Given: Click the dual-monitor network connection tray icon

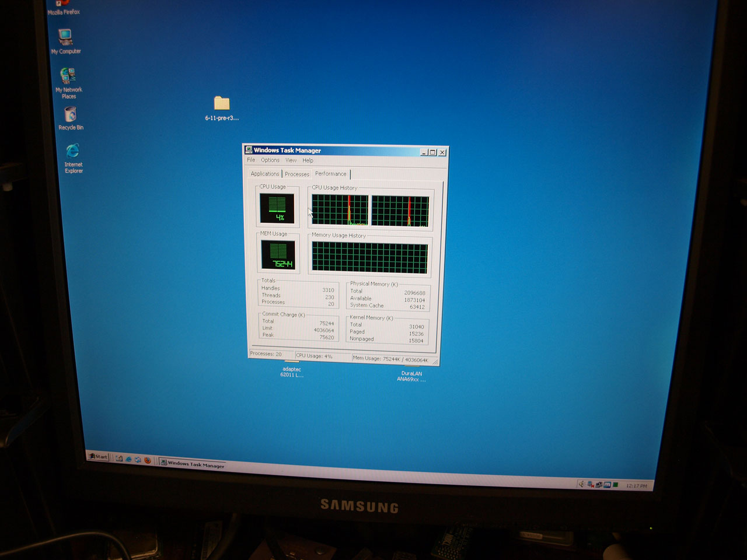Looking at the screenshot, I should (x=599, y=485).
